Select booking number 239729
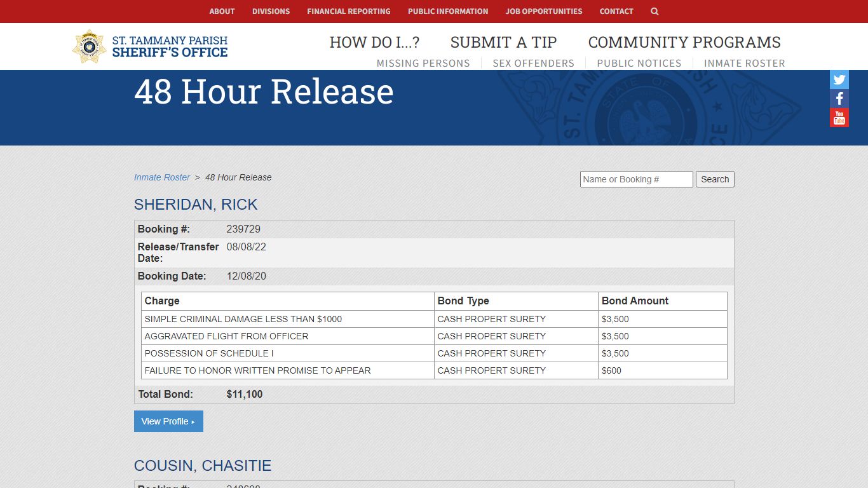 (243, 229)
